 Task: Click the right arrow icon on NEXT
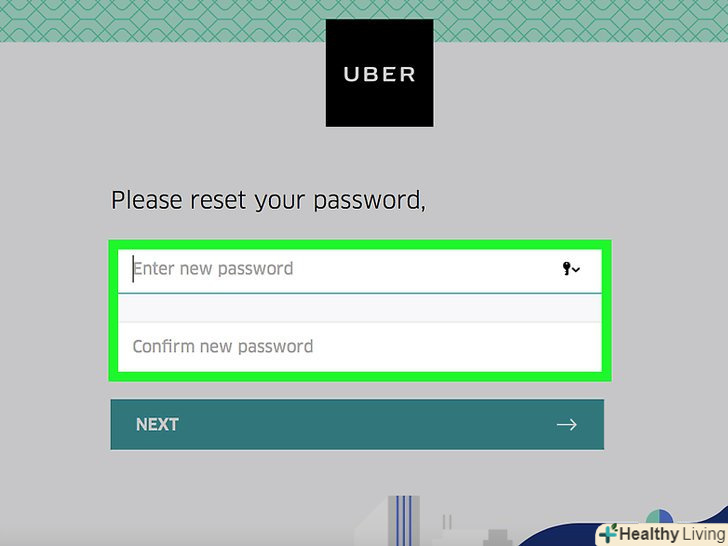566,424
